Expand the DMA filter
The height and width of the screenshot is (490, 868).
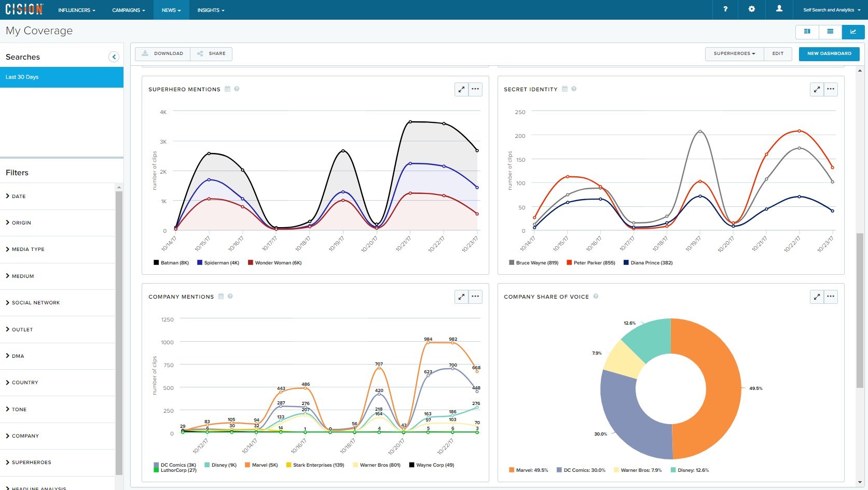pyautogui.click(x=57, y=356)
